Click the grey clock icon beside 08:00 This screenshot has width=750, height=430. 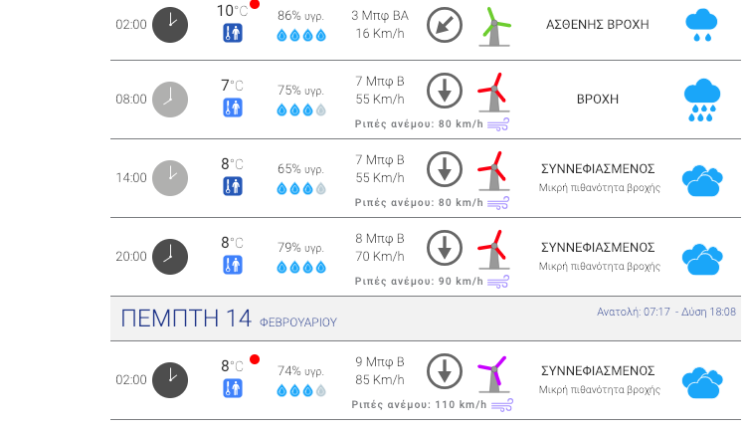(170, 100)
